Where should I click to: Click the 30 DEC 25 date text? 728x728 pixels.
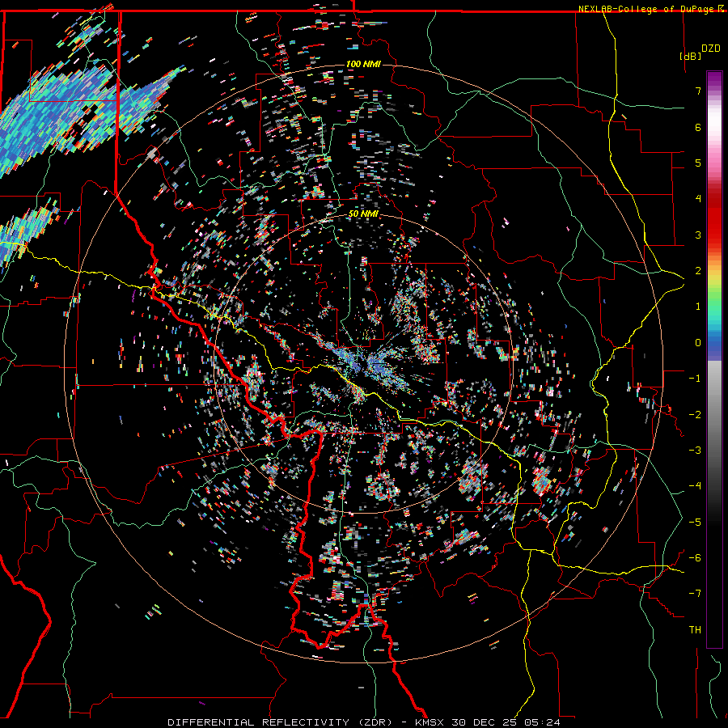click(x=485, y=722)
